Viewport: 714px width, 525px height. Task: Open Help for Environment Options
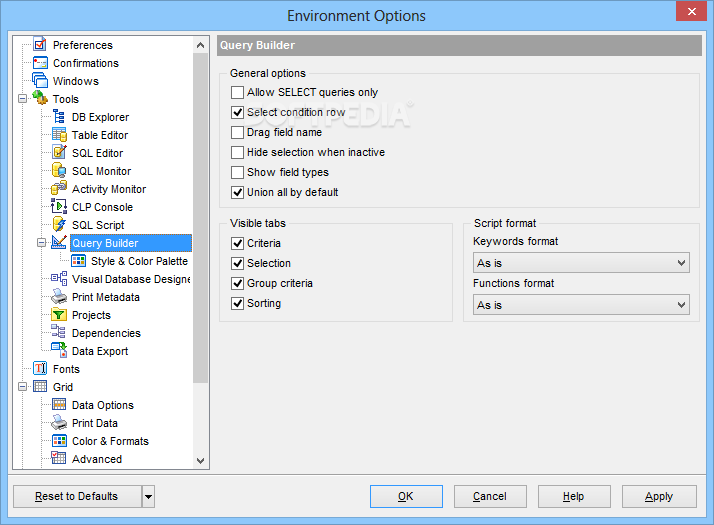pos(574,496)
